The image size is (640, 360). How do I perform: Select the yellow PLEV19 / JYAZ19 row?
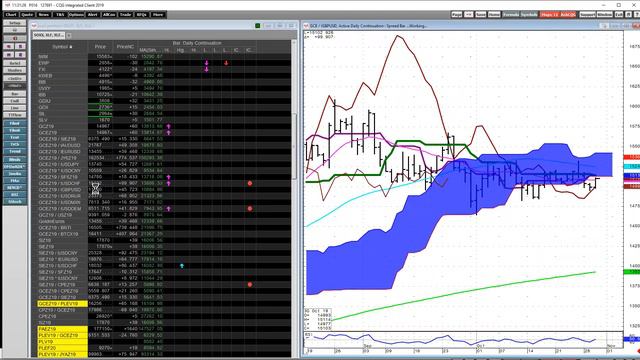62,354
